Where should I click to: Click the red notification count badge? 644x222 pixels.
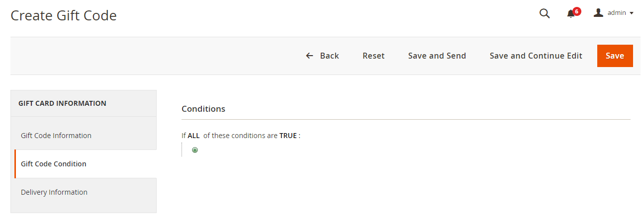[577, 11]
